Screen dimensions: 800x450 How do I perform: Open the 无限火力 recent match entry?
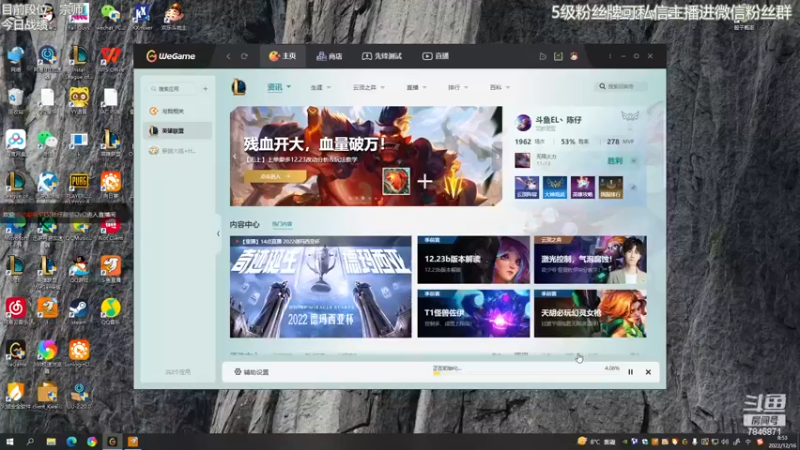click(578, 160)
